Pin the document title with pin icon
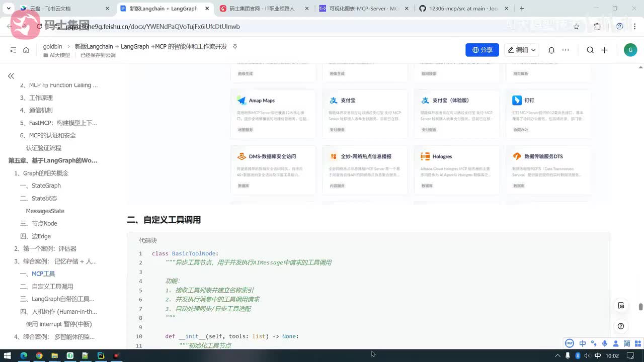Image resolution: width=644 pixels, height=362 pixels. 235,46
